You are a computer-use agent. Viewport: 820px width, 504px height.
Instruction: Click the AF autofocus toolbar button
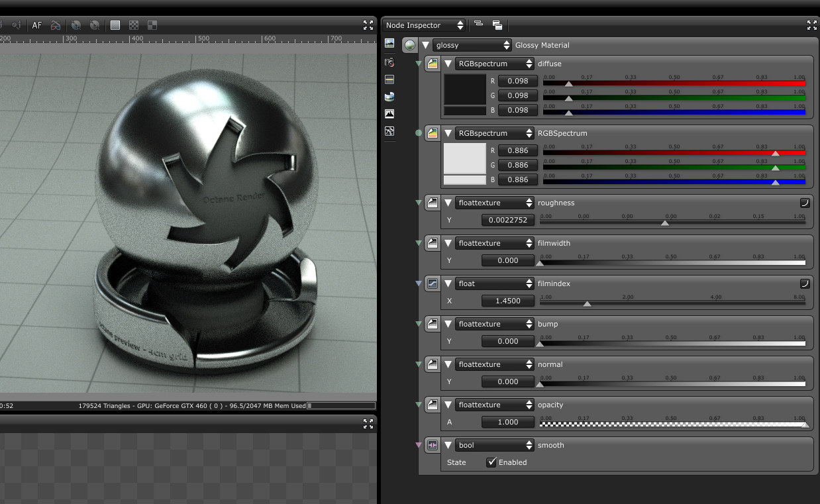click(x=37, y=25)
